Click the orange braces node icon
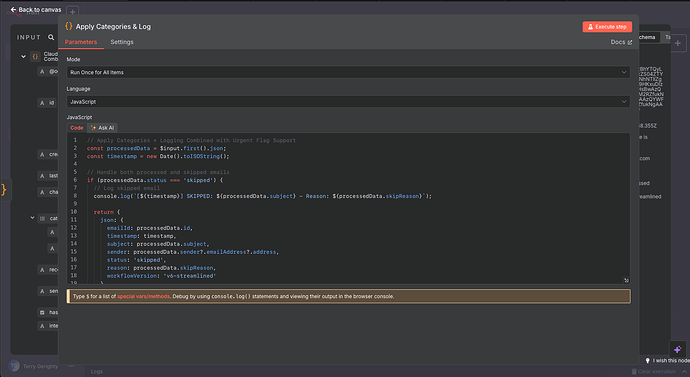690x377 pixels. [69, 26]
